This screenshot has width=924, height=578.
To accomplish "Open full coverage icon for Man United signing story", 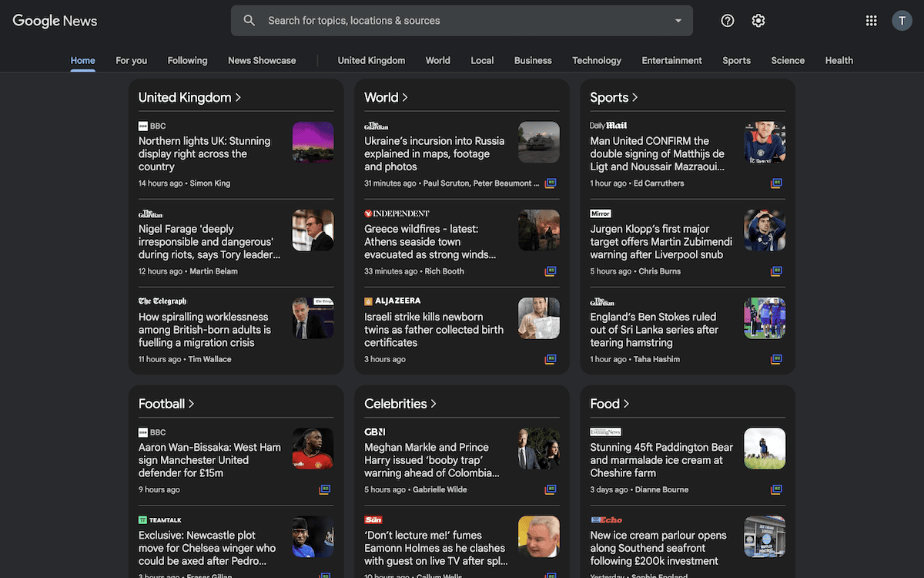I will tap(776, 183).
